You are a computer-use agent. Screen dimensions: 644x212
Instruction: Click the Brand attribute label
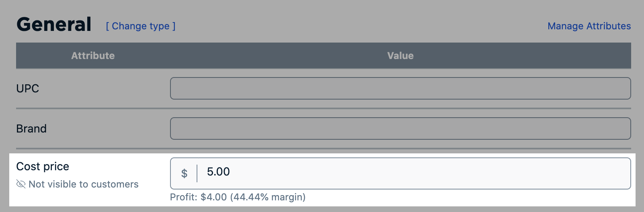click(x=31, y=129)
